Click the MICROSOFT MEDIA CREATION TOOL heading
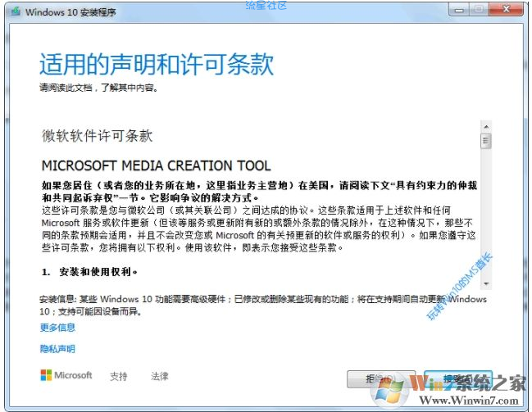The height and width of the screenshot is (412, 532). click(156, 165)
